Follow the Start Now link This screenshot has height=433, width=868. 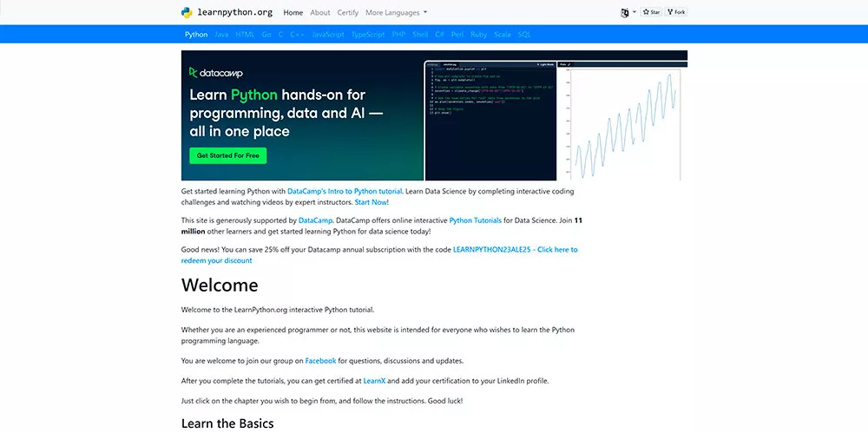[371, 202]
